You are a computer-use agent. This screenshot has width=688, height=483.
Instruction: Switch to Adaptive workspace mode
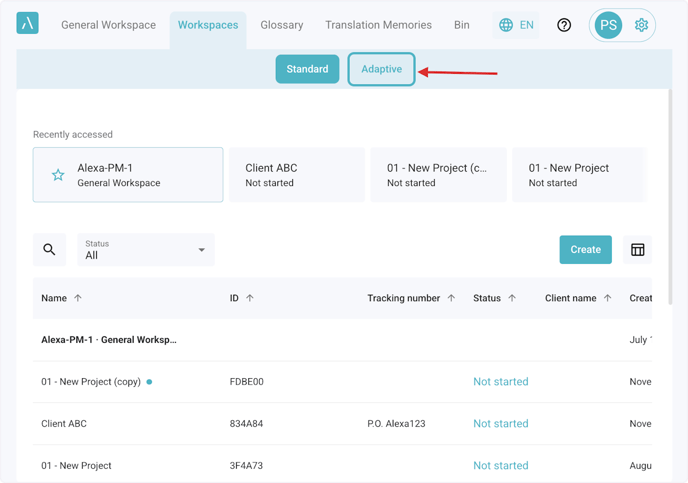coord(381,69)
